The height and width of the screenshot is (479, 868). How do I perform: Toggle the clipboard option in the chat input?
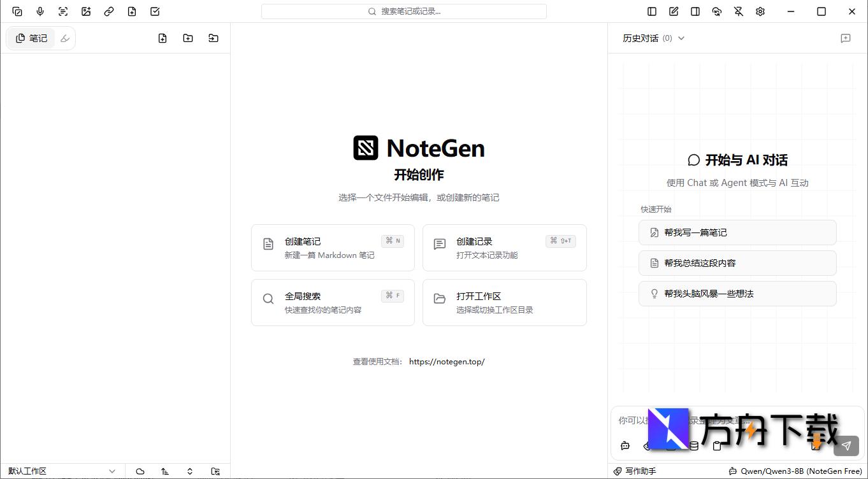(717, 446)
